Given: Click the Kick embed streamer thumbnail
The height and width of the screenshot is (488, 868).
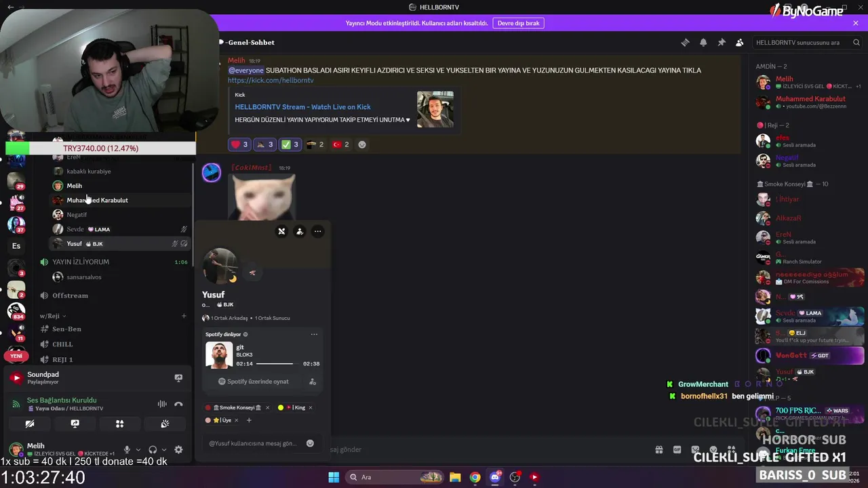Looking at the screenshot, I should pyautogui.click(x=435, y=109).
